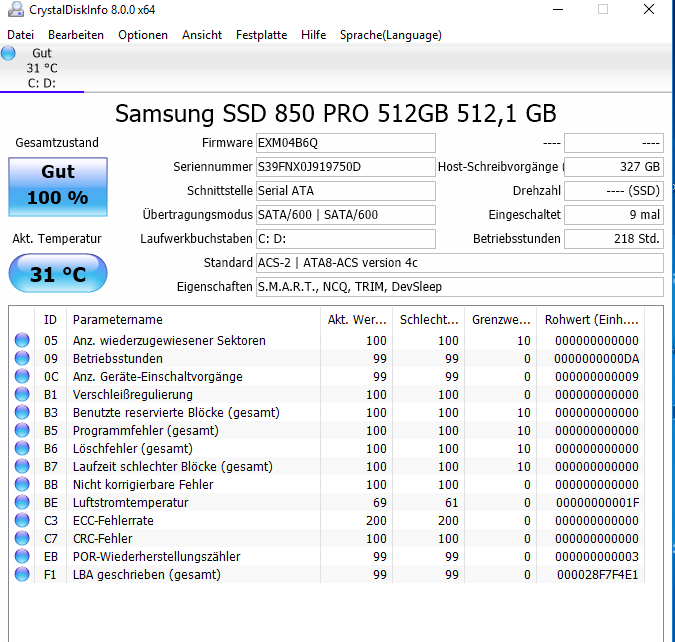Click status orb for ID 0C row

coord(22,376)
